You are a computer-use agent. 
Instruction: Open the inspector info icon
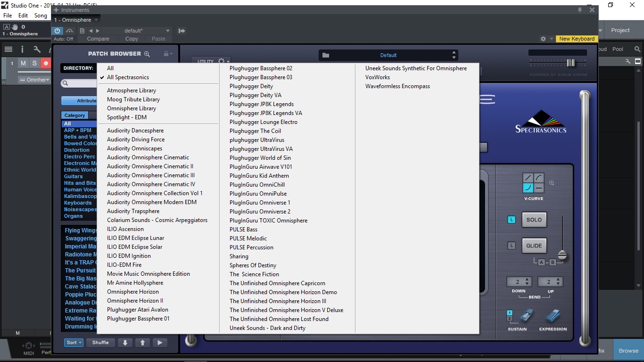pos(22,49)
